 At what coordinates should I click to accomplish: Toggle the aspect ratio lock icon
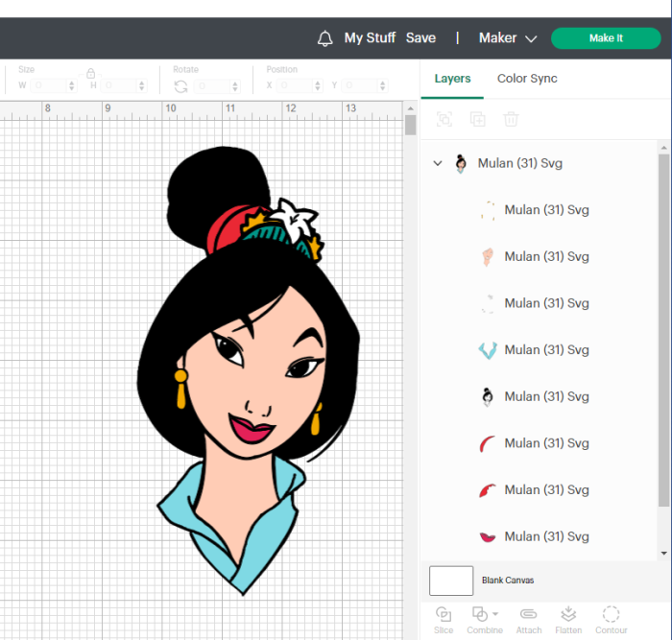click(x=90, y=74)
